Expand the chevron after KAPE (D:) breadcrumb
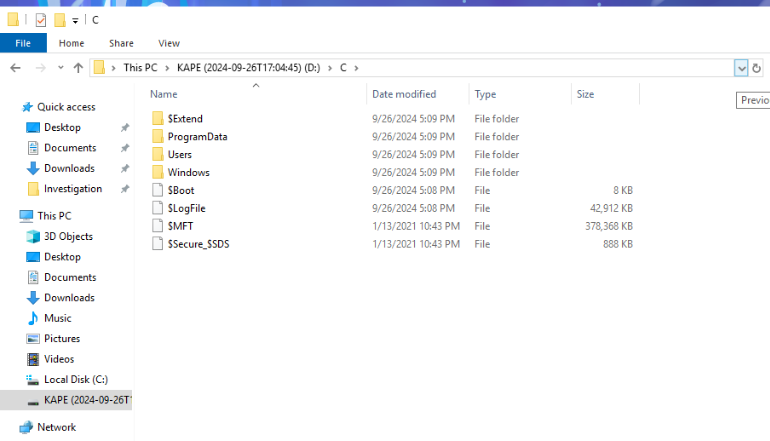 point(330,68)
